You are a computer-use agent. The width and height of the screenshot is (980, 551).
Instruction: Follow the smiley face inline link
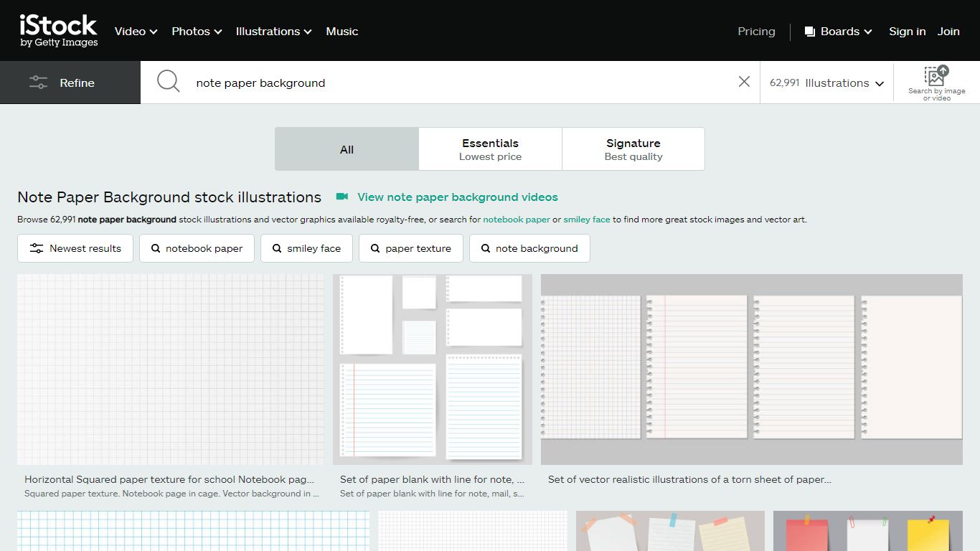[587, 220]
